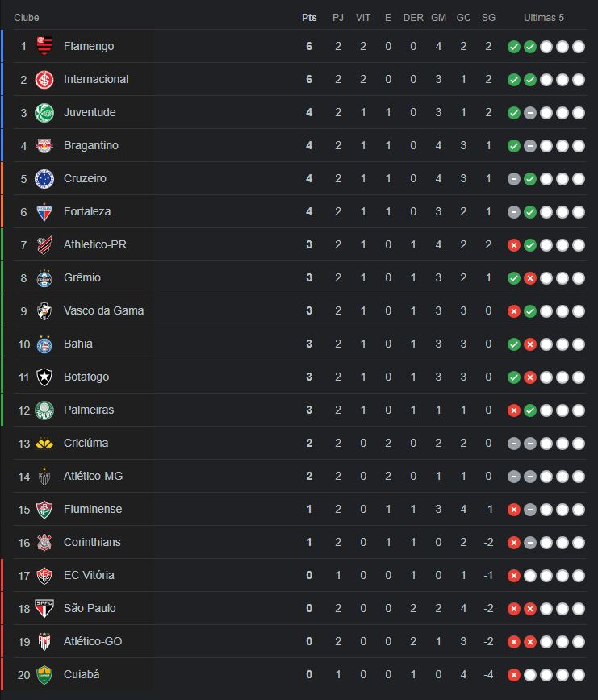Click the Ultimas 5 column header
The image size is (598, 700).
[545, 17]
